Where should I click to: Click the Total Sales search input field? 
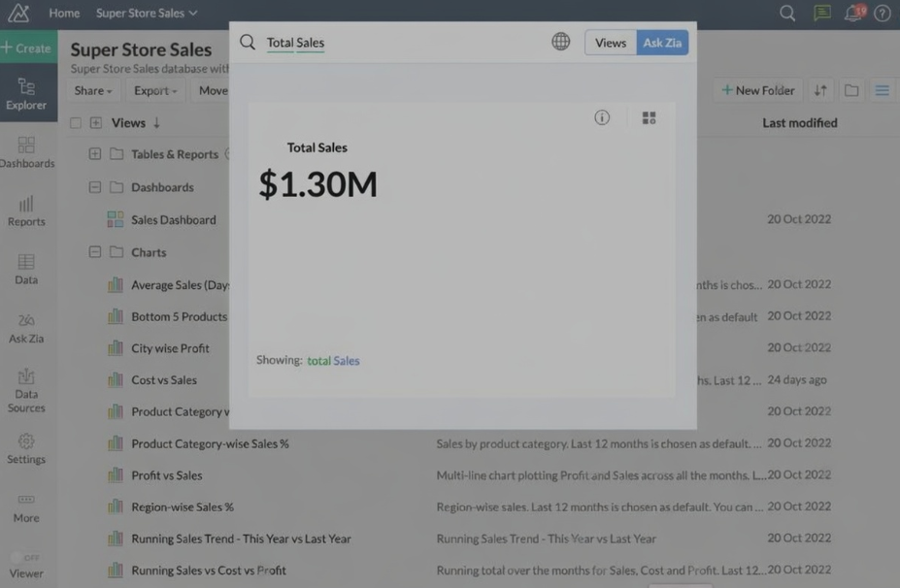click(408, 43)
